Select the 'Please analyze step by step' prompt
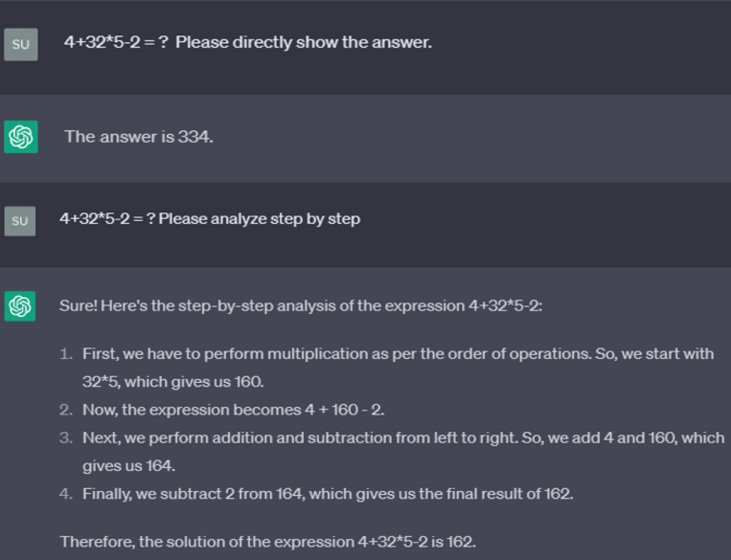Image resolution: width=731 pixels, height=560 pixels. tap(210, 219)
